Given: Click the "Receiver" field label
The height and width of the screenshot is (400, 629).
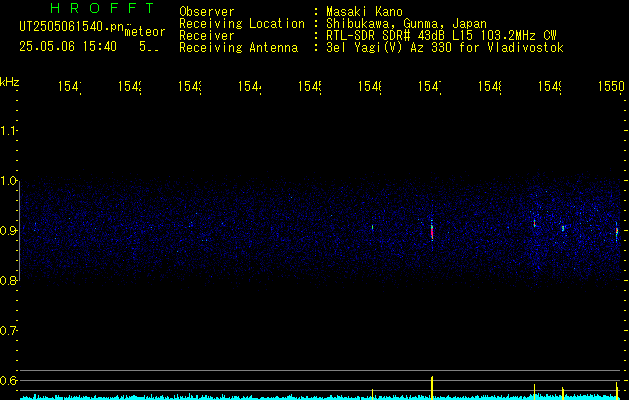Looking at the screenshot, I should click(207, 36).
